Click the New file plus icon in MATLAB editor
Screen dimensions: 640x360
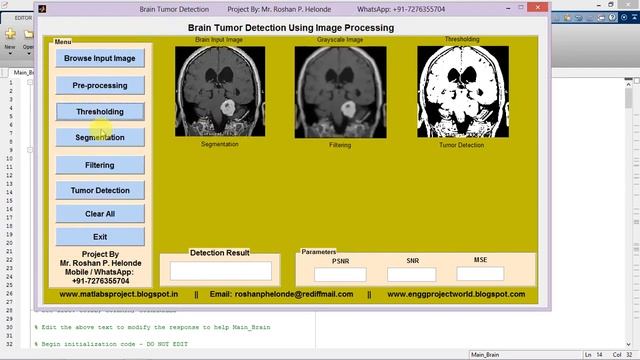point(10,34)
